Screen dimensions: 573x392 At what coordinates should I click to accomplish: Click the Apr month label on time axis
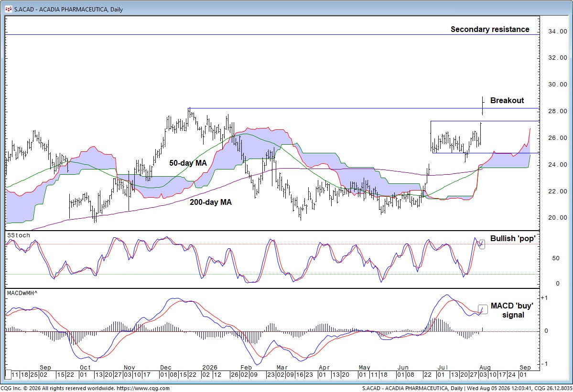coord(324,368)
